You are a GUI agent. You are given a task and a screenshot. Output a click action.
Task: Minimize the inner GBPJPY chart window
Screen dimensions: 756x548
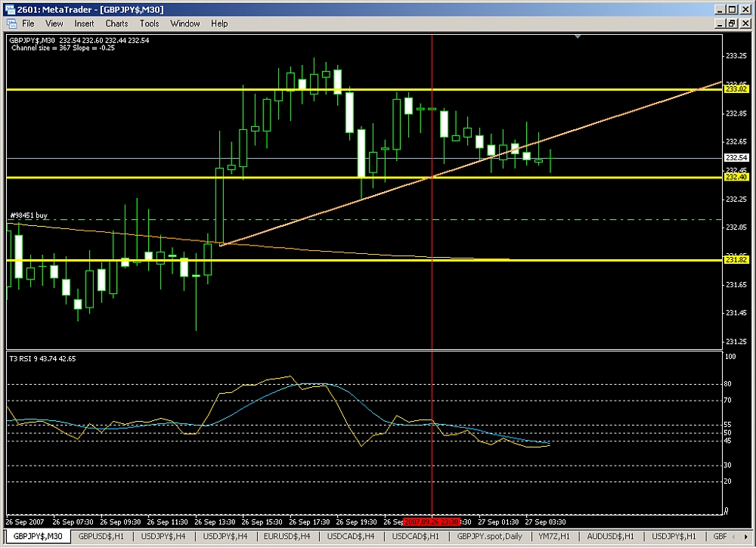click(718, 23)
